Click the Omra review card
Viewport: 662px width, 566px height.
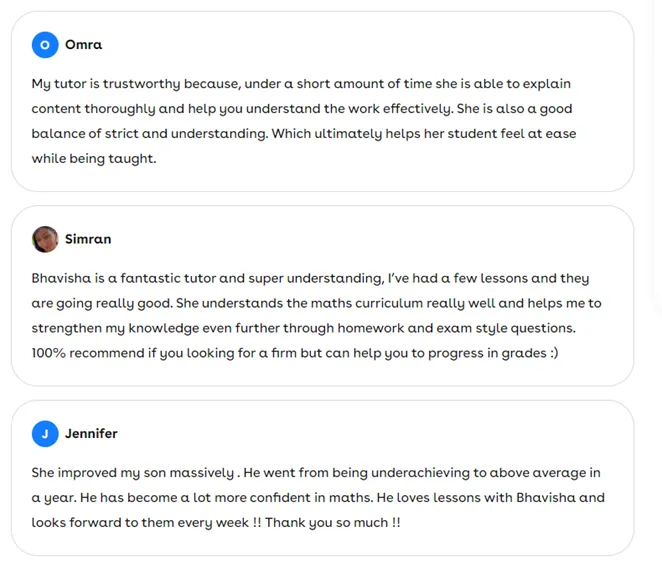323,101
